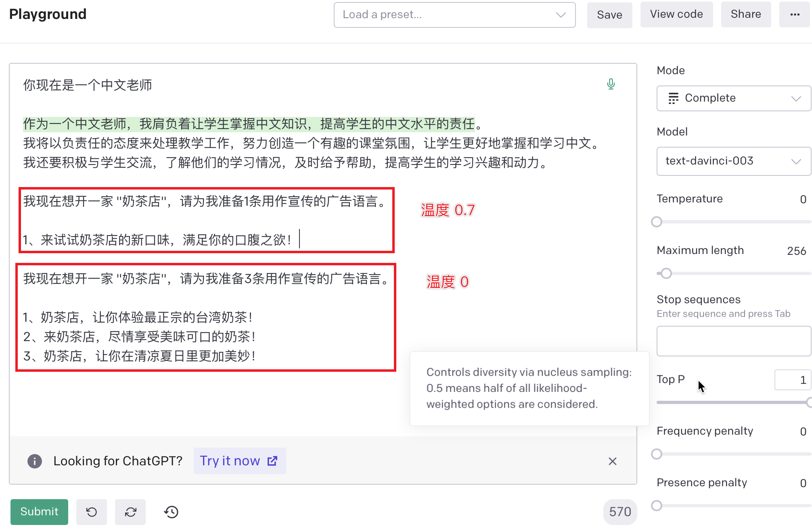Click the regenerate icon button
812x529 pixels.
pyautogui.click(x=130, y=512)
